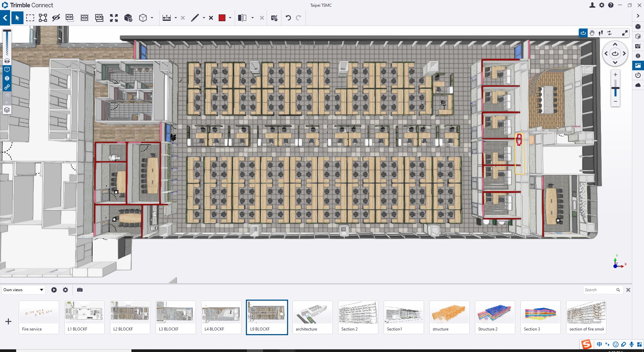The width and height of the screenshot is (644, 352).
Task: Switch to walk mode footsteps icon
Action: [601, 33]
